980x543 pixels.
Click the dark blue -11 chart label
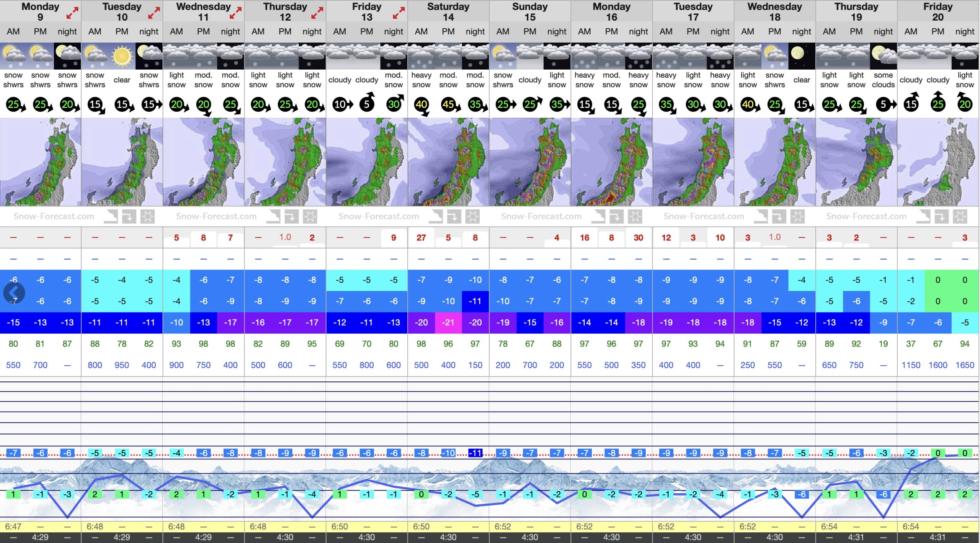point(475,453)
